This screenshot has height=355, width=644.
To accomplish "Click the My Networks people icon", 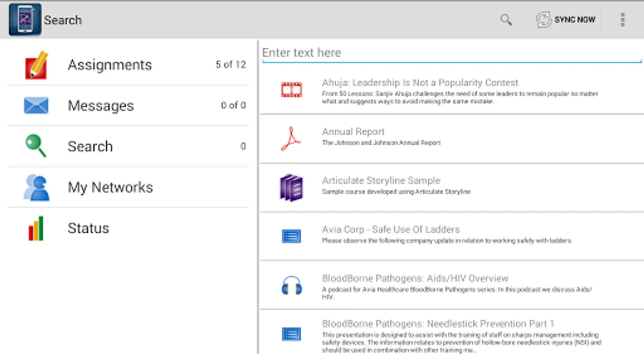I will 36,187.
